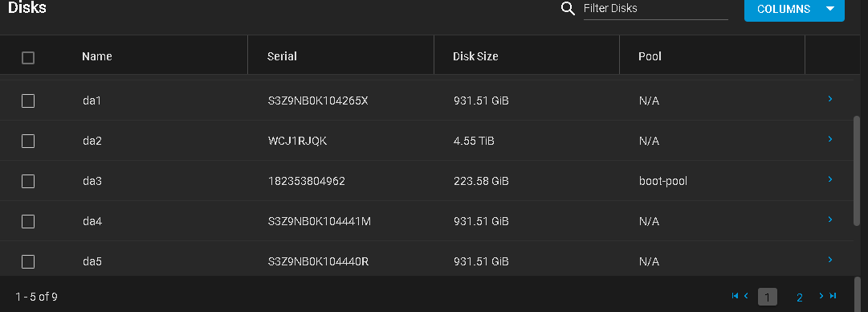Tick the checkbox for da3
Screen dimensions: 868x312
(27, 181)
